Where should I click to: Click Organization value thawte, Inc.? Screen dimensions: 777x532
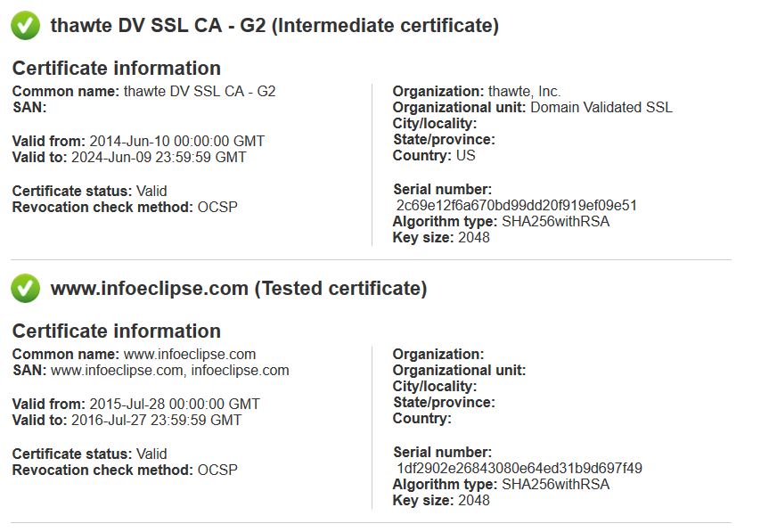point(524,91)
